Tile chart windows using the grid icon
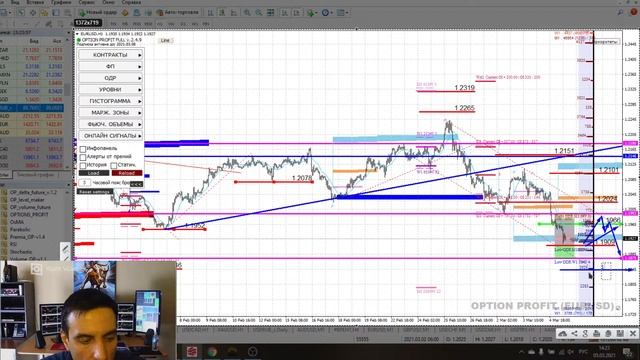This screenshot has width=640, height=360. tap(270, 13)
